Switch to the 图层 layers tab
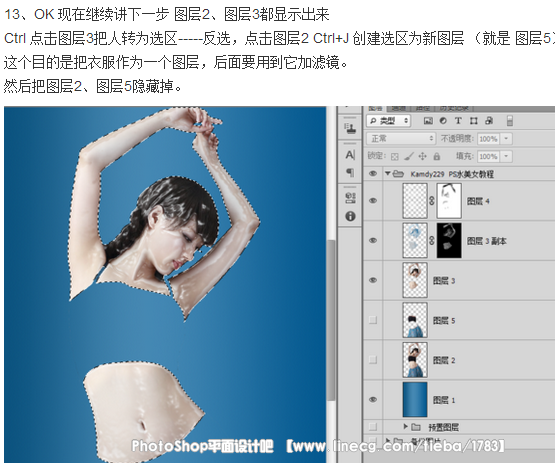The height and width of the screenshot is (463, 555). pyautogui.click(x=375, y=108)
